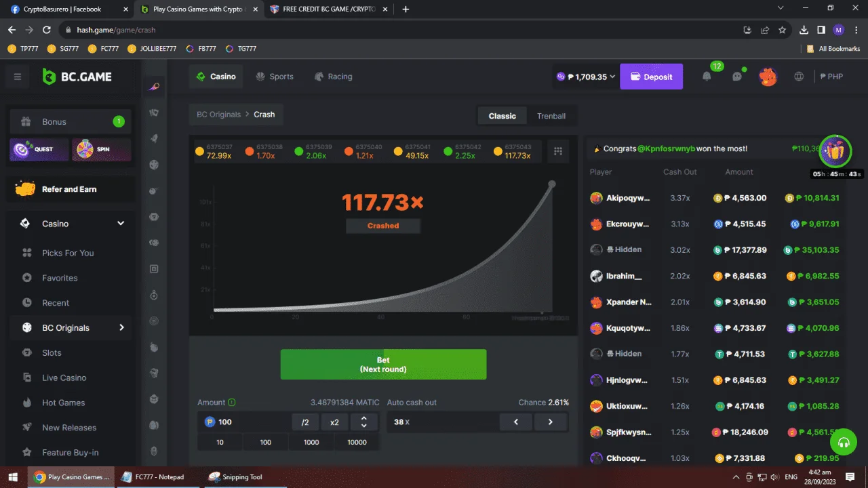The height and width of the screenshot is (488, 868).
Task: Click BC Originals breadcrumb link
Action: pyautogui.click(x=218, y=115)
